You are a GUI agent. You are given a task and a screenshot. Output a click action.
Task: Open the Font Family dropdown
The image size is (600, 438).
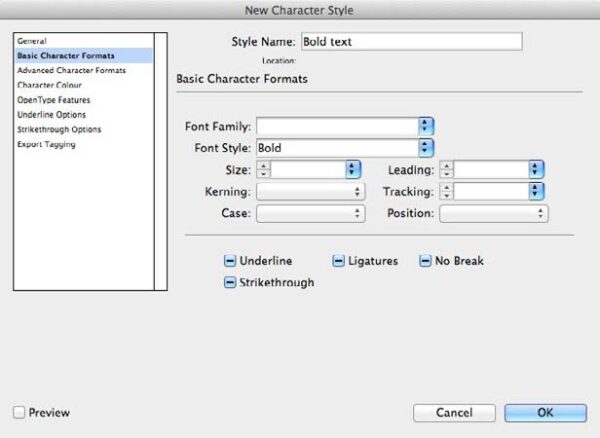point(426,126)
